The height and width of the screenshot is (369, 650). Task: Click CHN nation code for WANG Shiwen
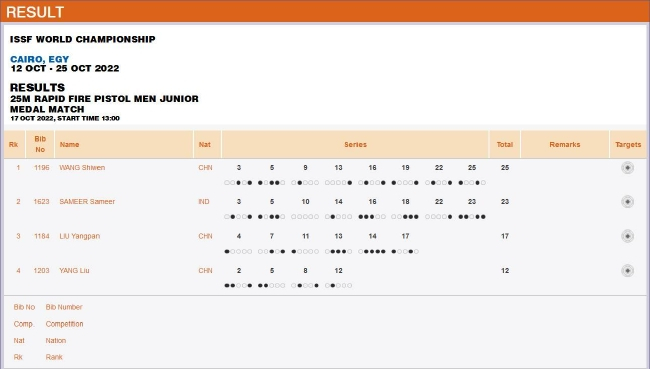click(205, 168)
